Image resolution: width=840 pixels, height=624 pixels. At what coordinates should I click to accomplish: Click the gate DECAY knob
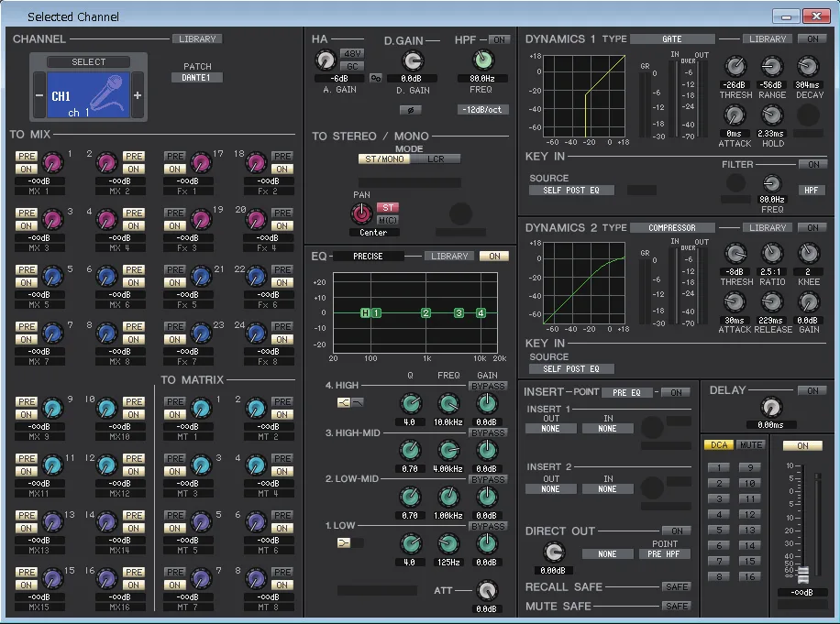coord(808,66)
